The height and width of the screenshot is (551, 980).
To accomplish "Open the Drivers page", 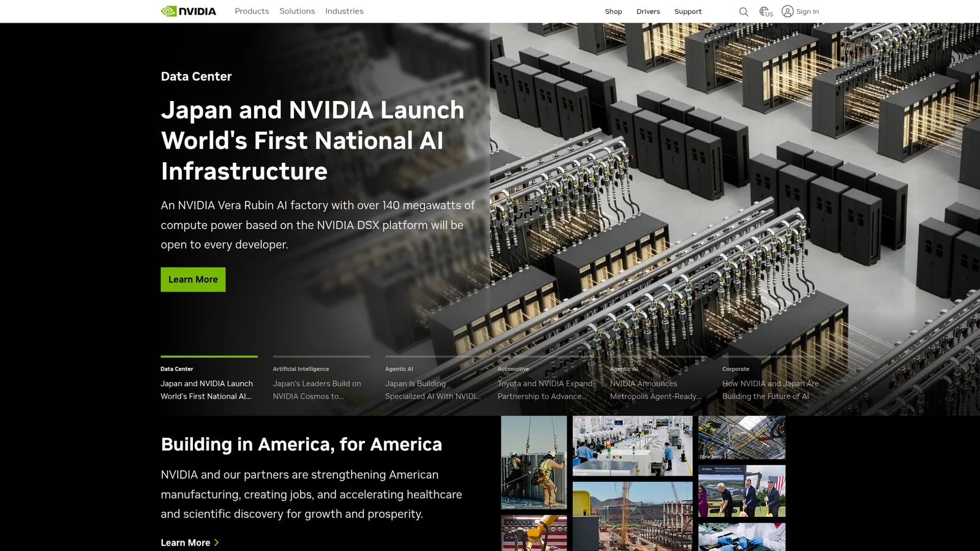I will 648,12.
